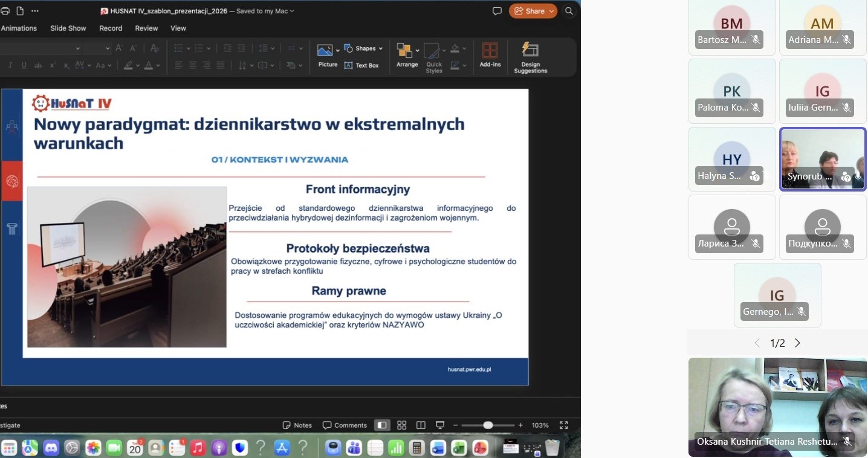Open the Share button dropdown
This screenshot has height=458, width=868.
pyautogui.click(x=551, y=11)
